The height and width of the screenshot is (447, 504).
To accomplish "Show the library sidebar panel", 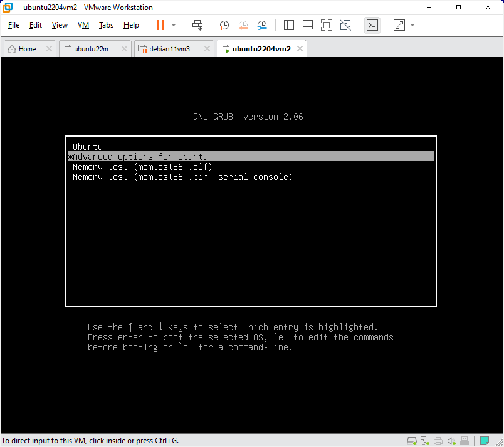I will tap(288, 25).
